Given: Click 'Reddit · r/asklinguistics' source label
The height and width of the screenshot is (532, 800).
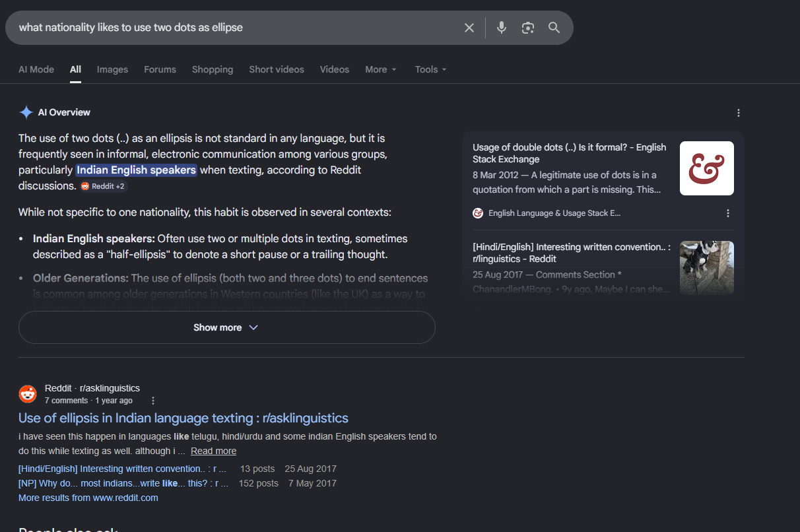Looking at the screenshot, I should point(92,388).
